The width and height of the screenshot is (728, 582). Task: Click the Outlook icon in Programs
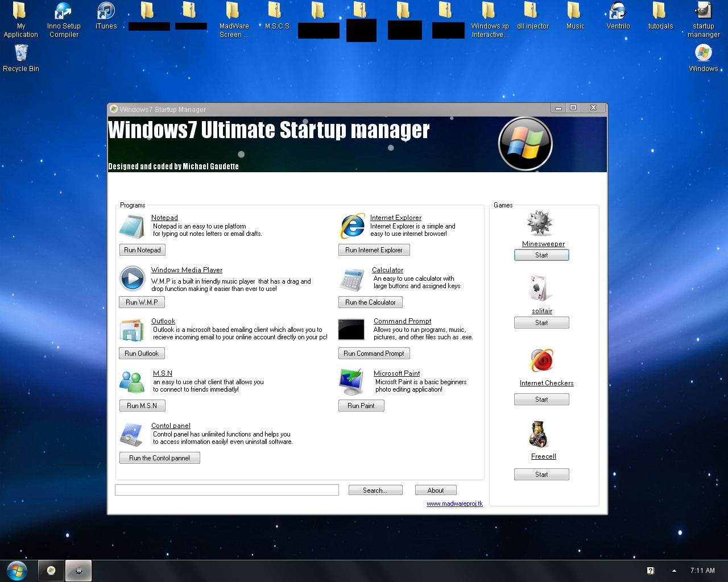[x=132, y=330]
